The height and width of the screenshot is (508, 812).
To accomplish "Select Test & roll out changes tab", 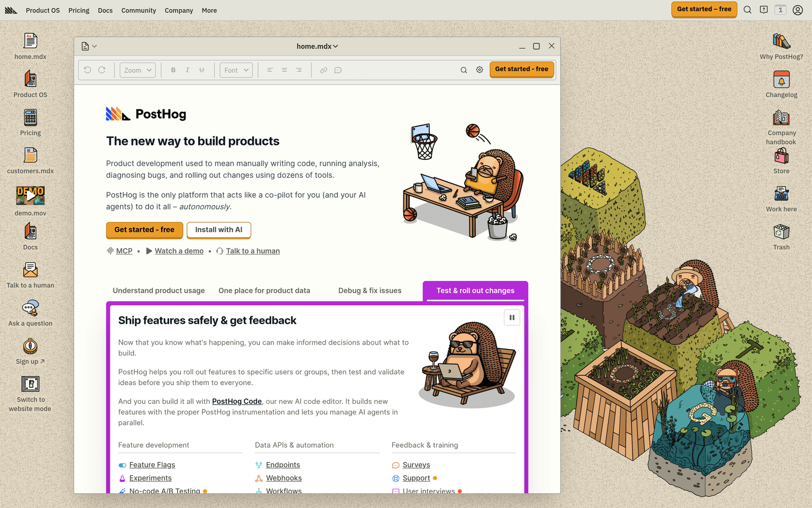I will 475,291.
